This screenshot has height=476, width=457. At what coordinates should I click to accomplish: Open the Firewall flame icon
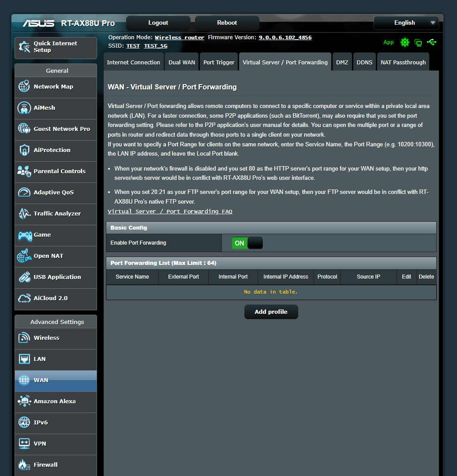(x=24, y=465)
